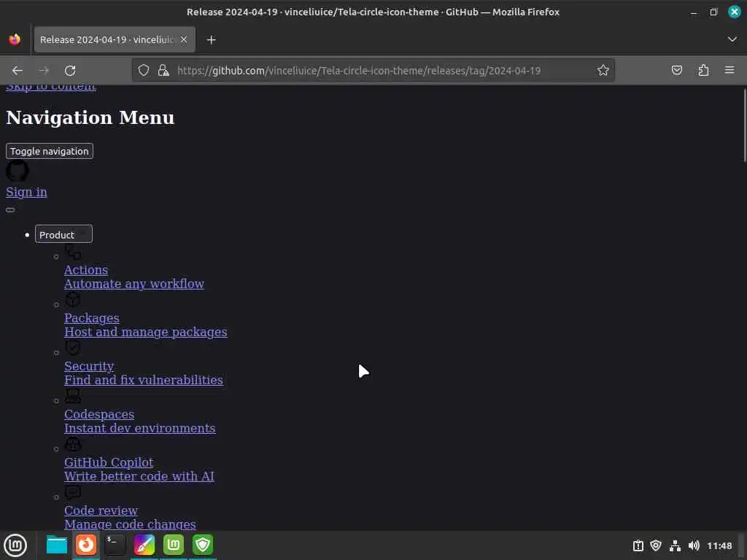Open the GitHub Octocat logo homepage link
Viewport: 747px width, 560px height.
(x=18, y=171)
